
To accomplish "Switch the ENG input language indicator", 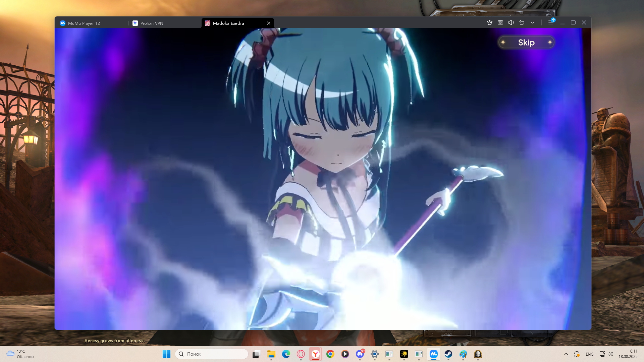I will pyautogui.click(x=589, y=354).
